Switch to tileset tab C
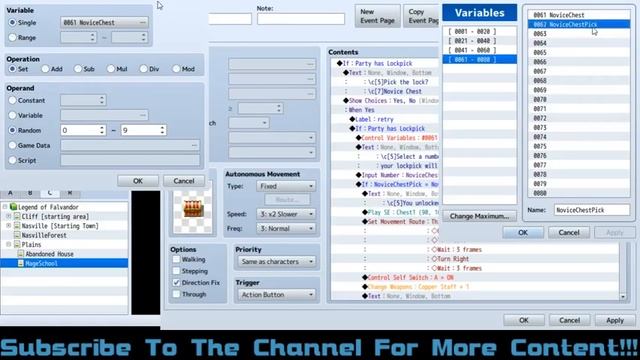This screenshot has width=640, height=360. (50, 193)
